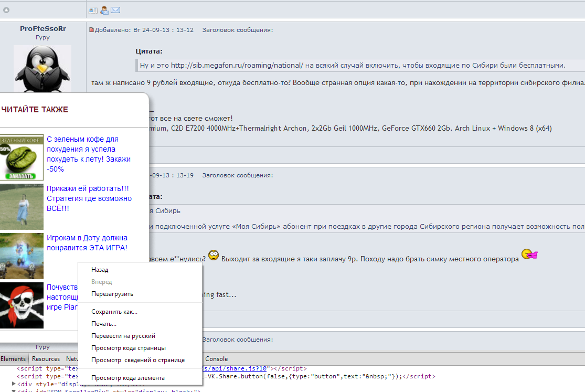585x392 pixels.
Task: Open ProFfeSsoRr penguin avatar
Action: point(42,69)
